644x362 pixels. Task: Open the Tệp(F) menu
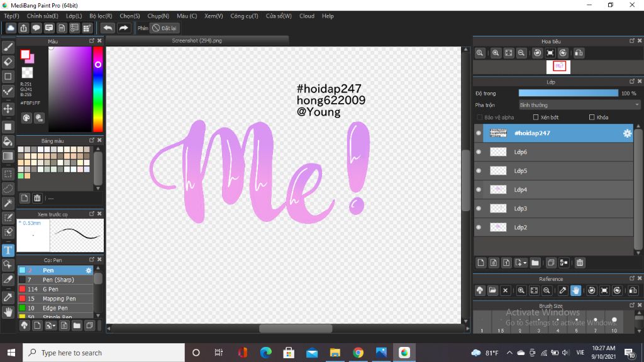pos(11,16)
